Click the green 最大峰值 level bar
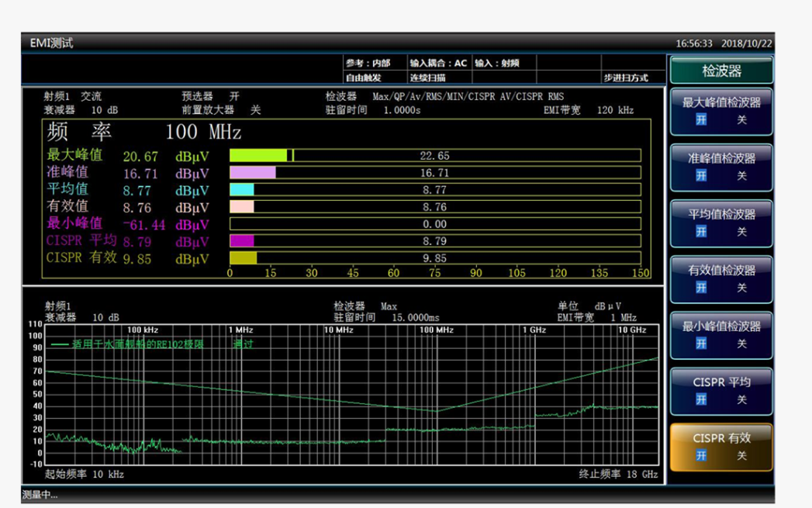This screenshot has width=812, height=508. pyautogui.click(x=258, y=156)
